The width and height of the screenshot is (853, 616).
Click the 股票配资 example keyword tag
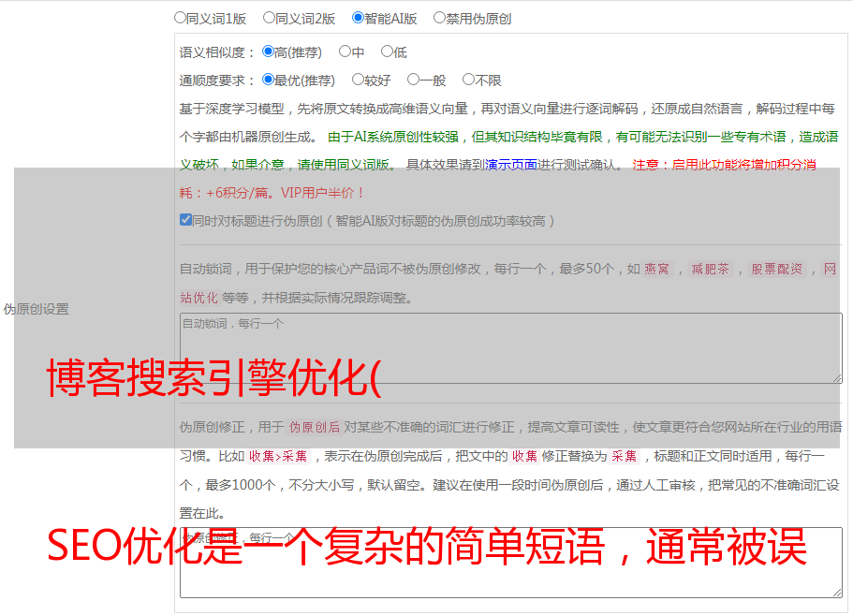(776, 269)
